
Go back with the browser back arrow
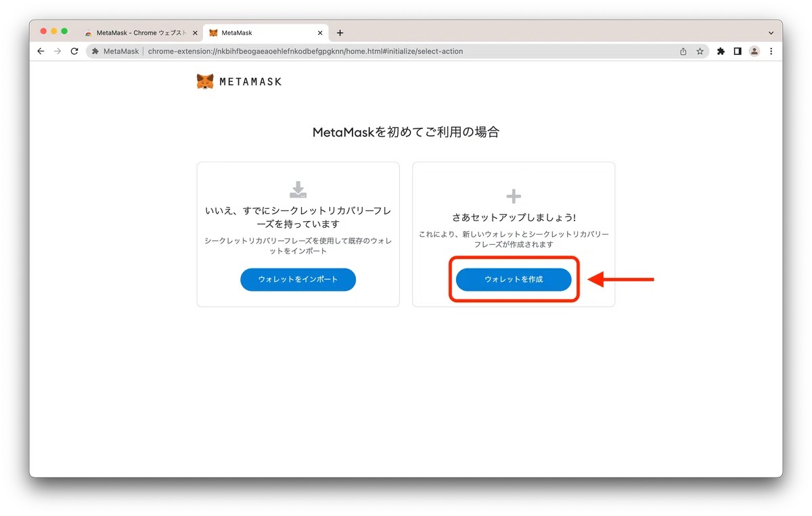point(41,51)
